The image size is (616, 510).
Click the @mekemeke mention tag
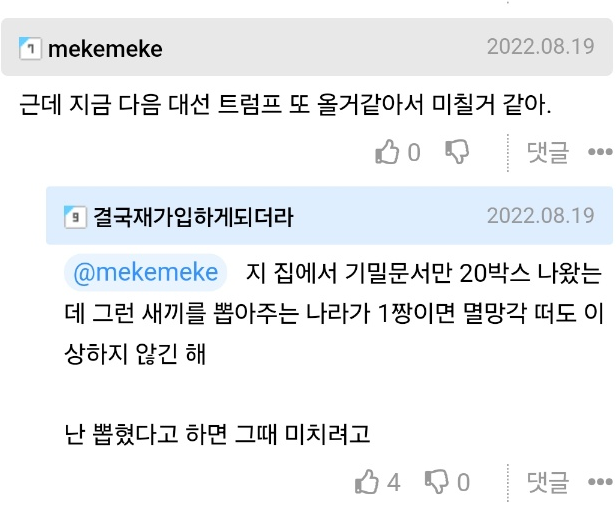(146, 273)
